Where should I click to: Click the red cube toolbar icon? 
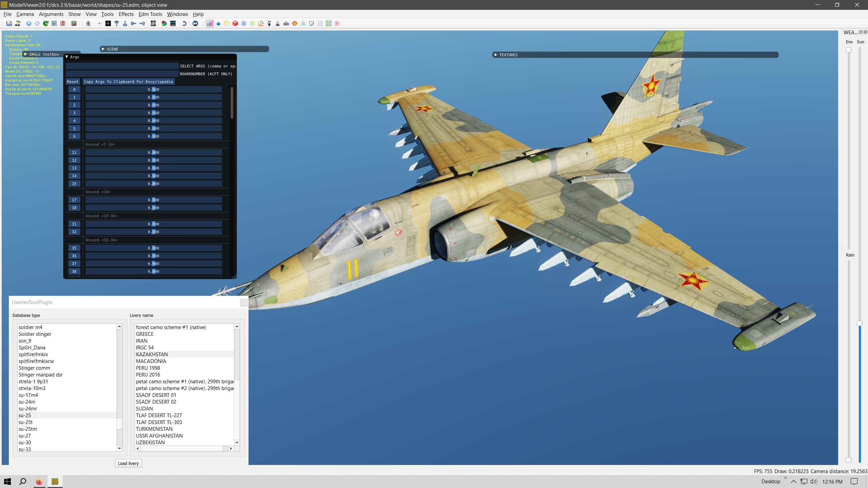coord(235,23)
